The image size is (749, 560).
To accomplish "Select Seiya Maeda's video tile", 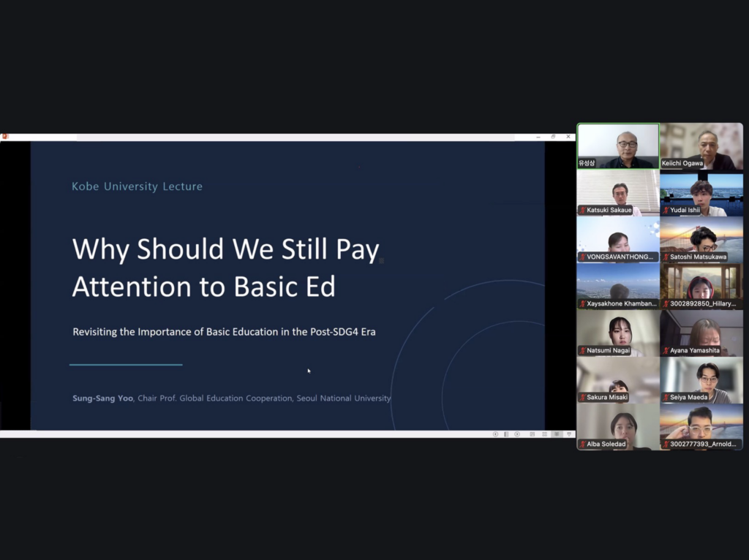I will click(x=701, y=380).
